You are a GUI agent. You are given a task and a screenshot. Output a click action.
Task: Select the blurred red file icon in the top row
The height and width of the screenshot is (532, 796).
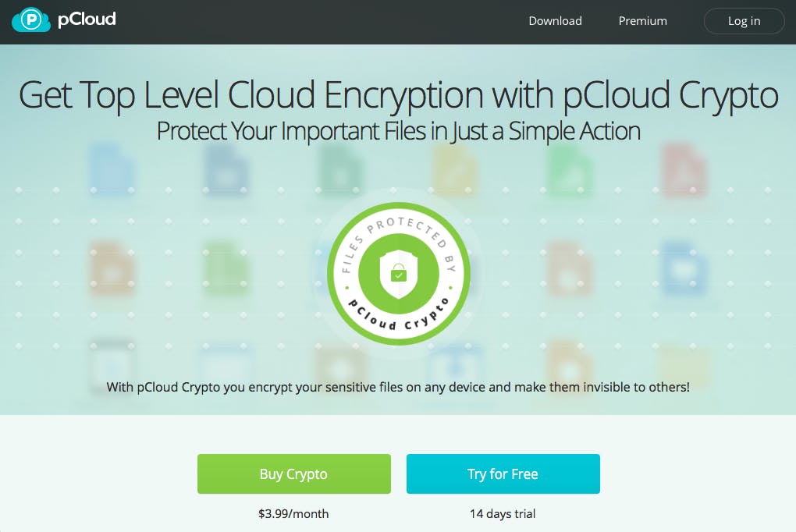point(684,169)
